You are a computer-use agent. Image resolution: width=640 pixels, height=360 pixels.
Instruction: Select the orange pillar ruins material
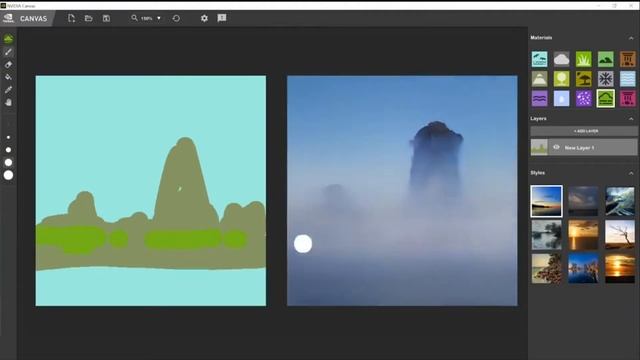click(628, 59)
